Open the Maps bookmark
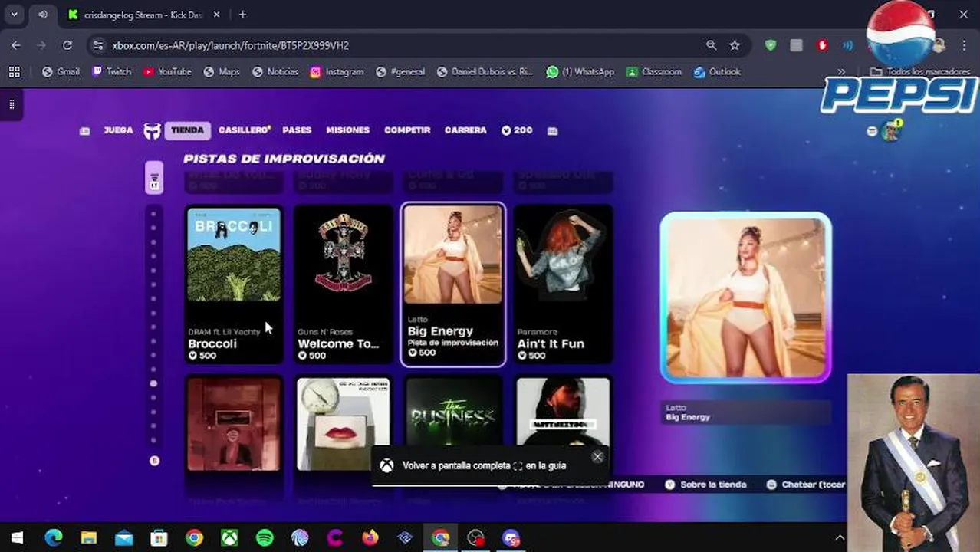This screenshot has height=552, width=980. tap(222, 71)
